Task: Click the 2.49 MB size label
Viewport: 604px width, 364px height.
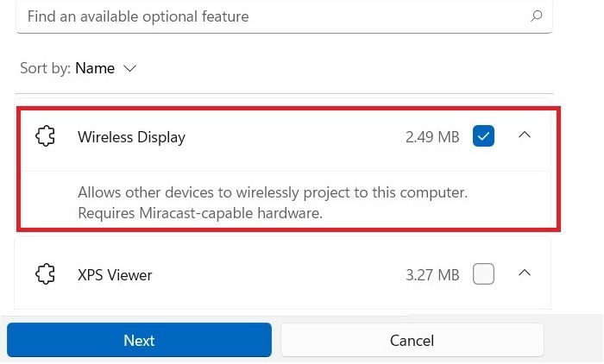Action: (x=432, y=137)
